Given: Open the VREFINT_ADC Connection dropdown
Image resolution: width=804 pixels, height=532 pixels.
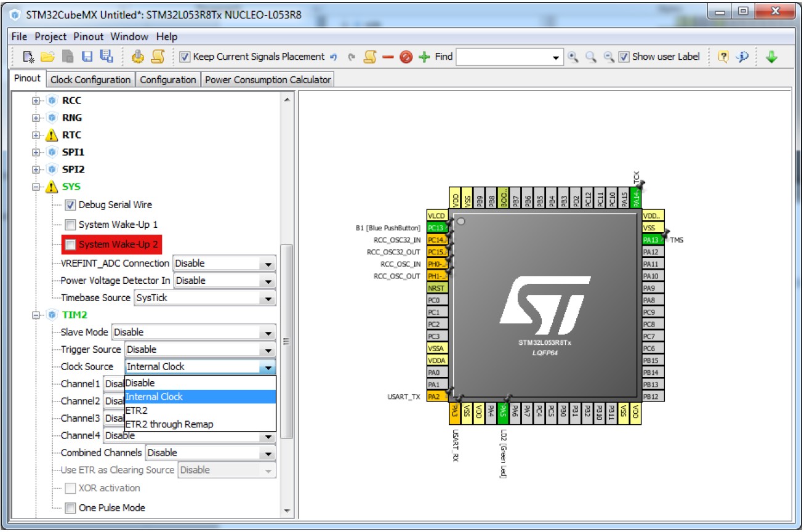Looking at the screenshot, I should point(224,264).
